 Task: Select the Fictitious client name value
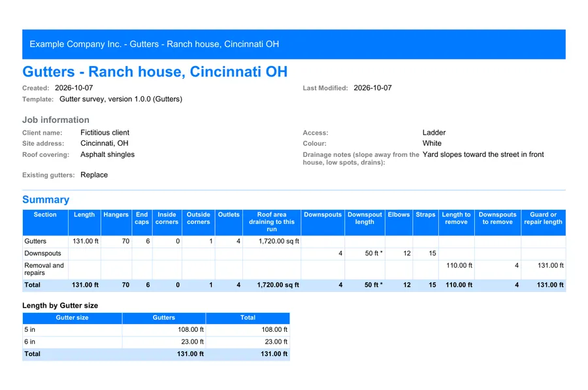pyautogui.click(x=105, y=133)
